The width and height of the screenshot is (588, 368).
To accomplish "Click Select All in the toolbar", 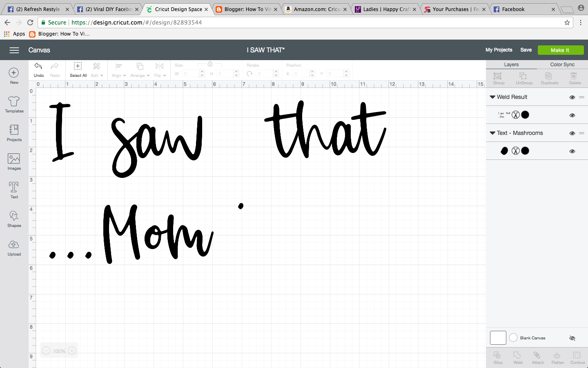I will [x=78, y=70].
